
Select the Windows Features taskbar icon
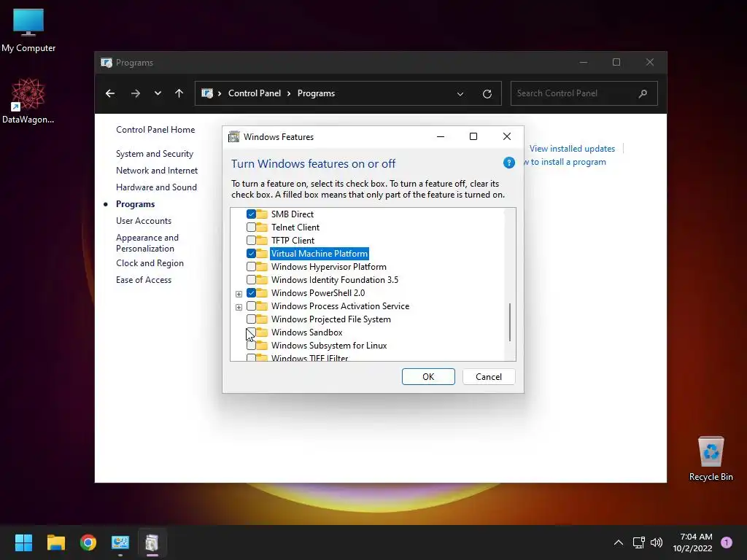152,542
